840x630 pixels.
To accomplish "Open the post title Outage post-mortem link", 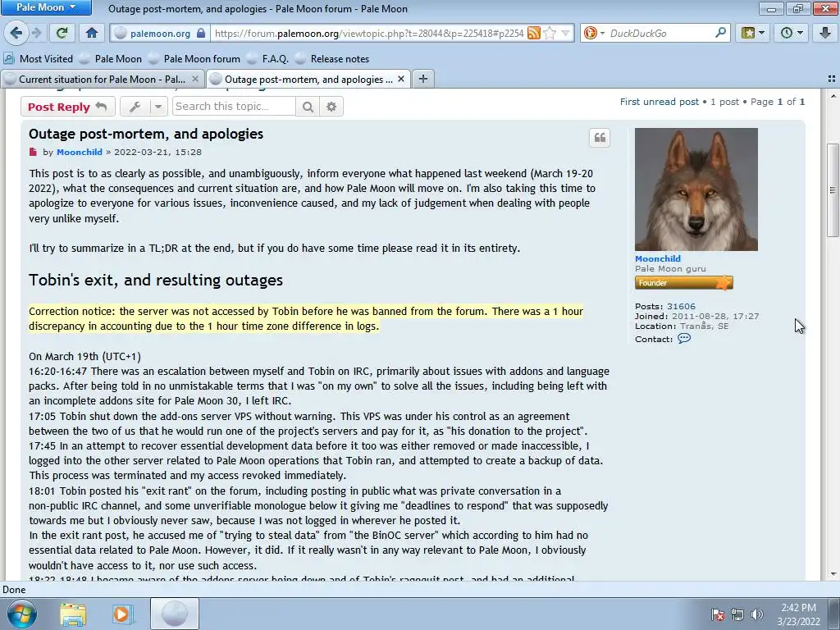I will (146, 134).
